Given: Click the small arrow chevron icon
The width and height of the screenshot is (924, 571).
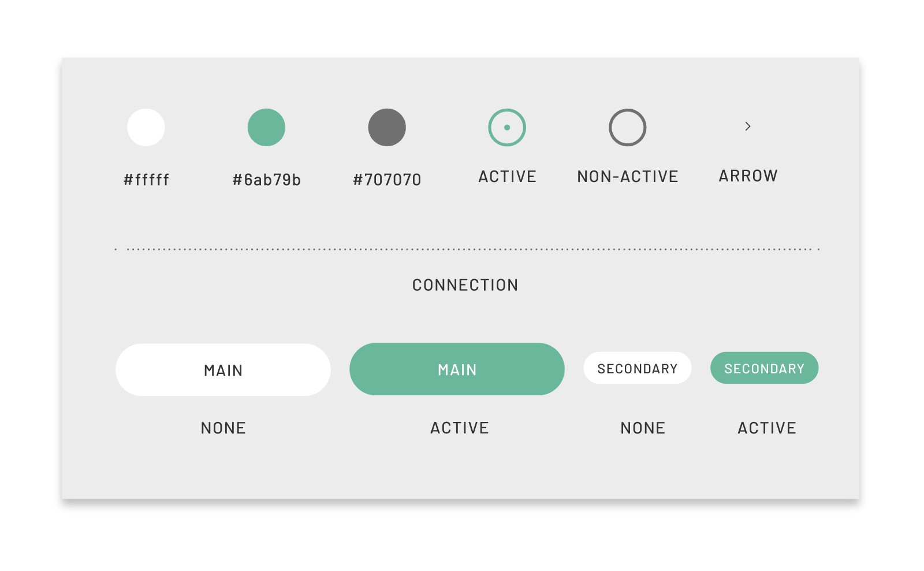Looking at the screenshot, I should tap(748, 126).
